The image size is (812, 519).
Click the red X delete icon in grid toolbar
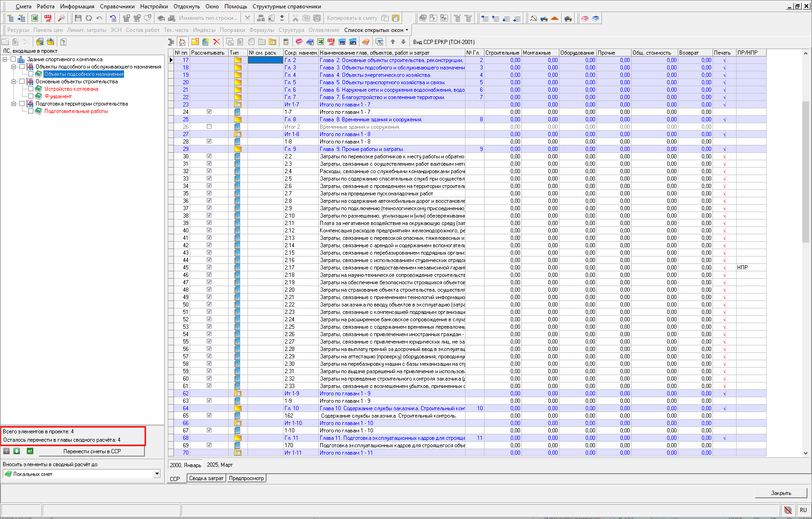[216, 42]
